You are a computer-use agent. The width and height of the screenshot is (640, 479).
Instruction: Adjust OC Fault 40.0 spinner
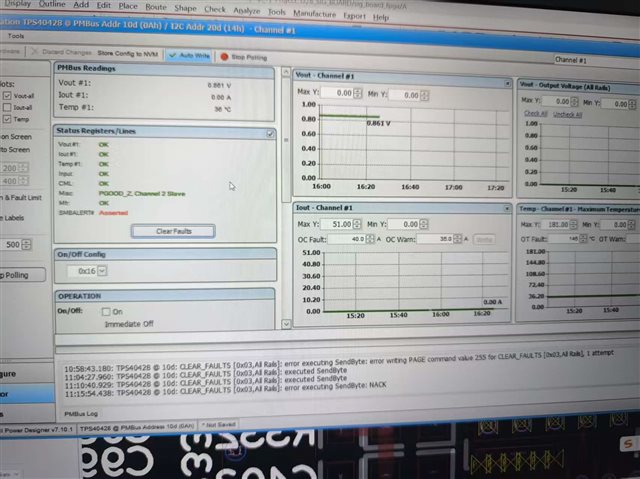(x=370, y=239)
